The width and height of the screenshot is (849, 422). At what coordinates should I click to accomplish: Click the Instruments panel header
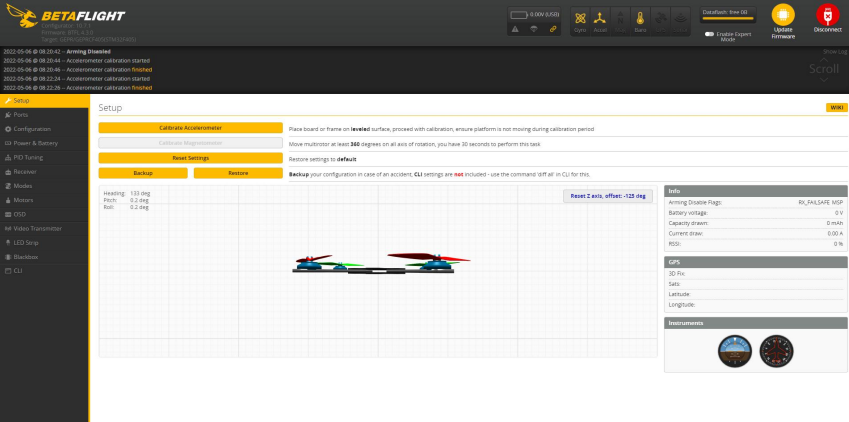[756, 323]
